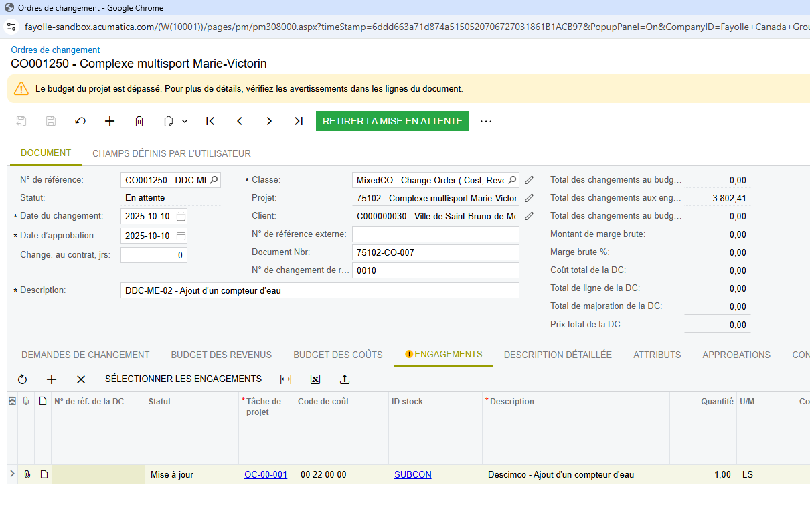Screen dimensions: 810x532
Task: Click the undo (cancel changes) toolbar icon
Action: pyautogui.click(x=80, y=121)
